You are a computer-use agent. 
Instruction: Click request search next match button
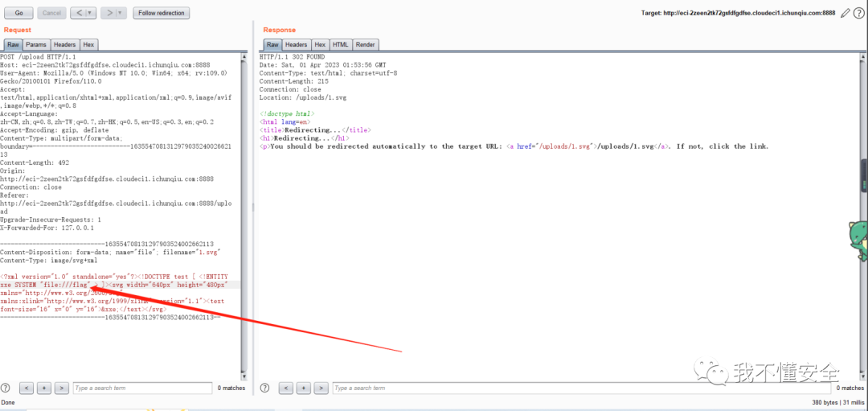point(62,388)
